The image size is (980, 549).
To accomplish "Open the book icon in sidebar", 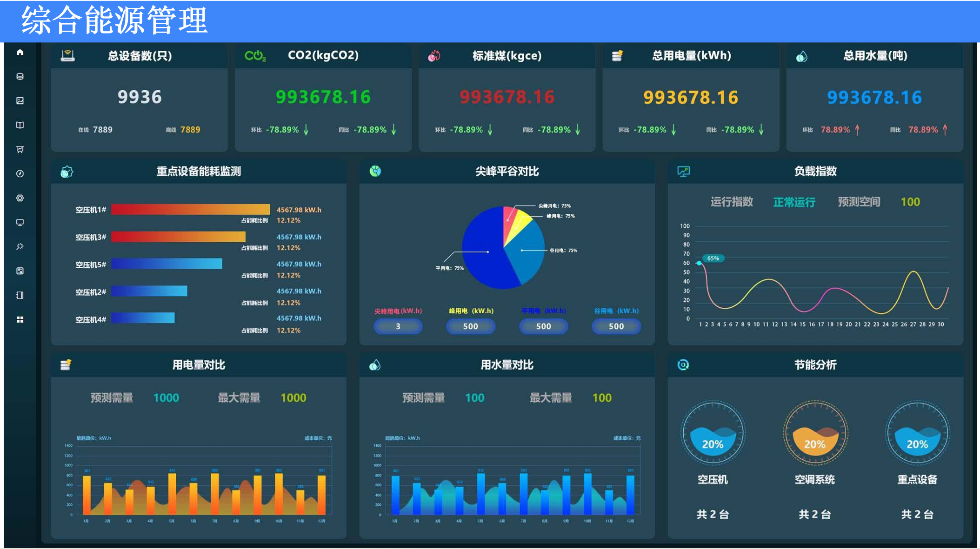I will (x=20, y=125).
